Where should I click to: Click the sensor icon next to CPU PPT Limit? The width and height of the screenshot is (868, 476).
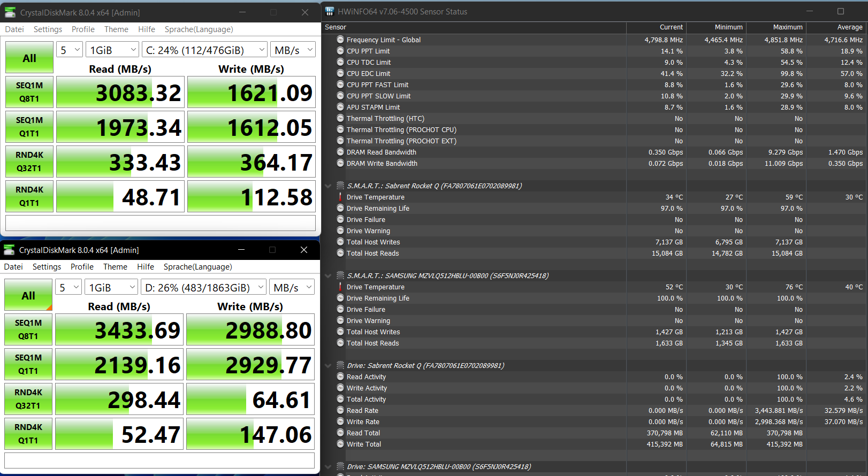pos(340,51)
